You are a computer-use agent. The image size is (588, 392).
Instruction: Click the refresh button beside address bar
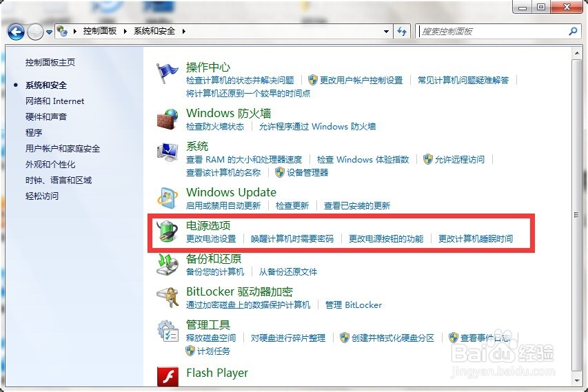(402, 32)
